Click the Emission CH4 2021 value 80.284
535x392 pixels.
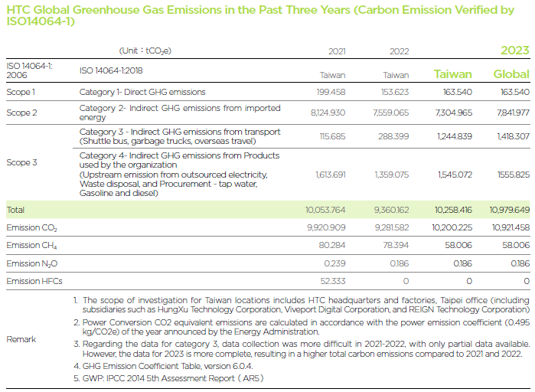[332, 245]
